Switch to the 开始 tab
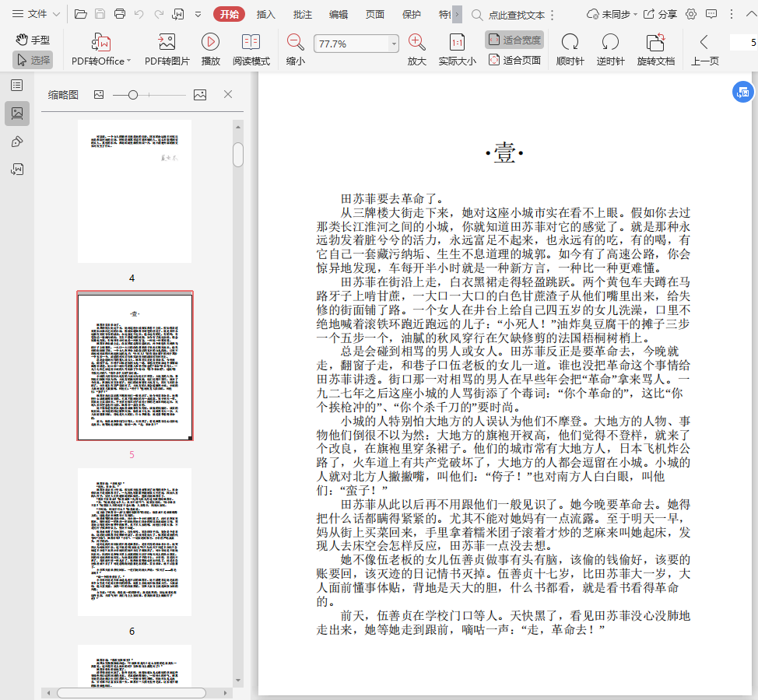Screen dimensions: 758x700 229,15
